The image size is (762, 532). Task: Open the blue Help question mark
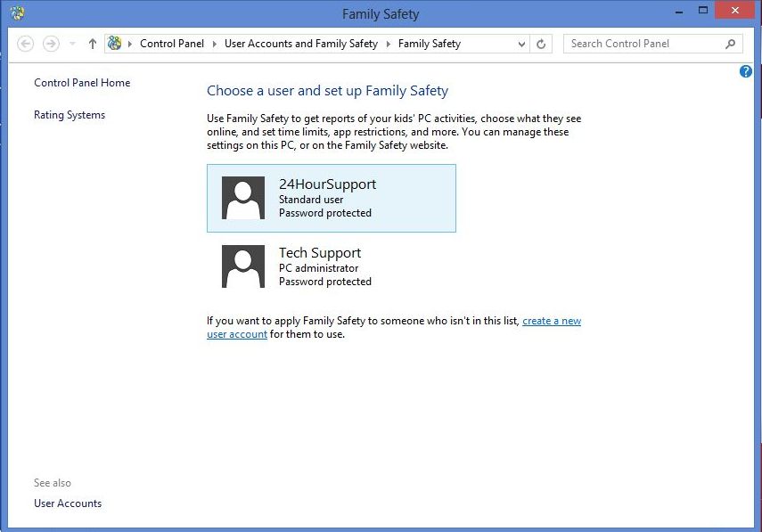(745, 71)
